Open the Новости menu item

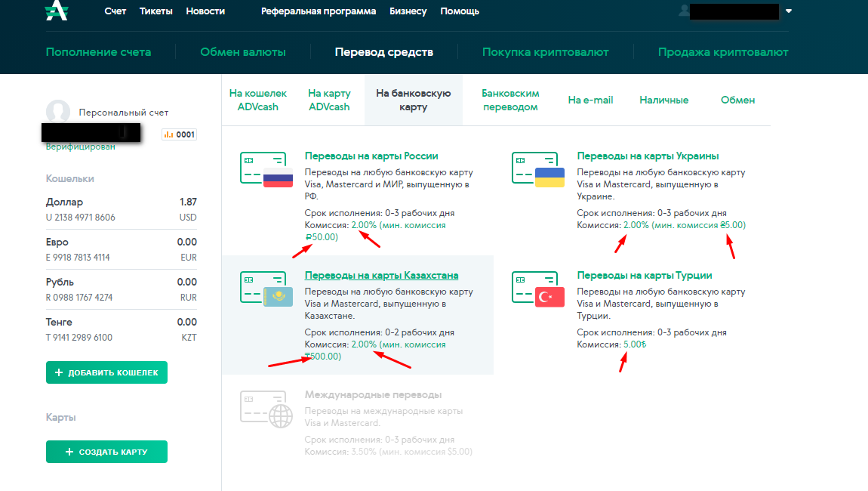tap(205, 11)
